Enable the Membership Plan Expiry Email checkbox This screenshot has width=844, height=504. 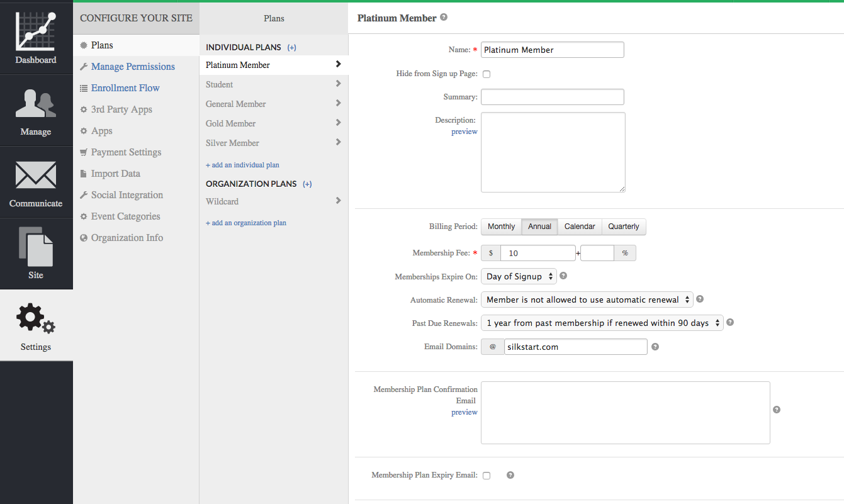pyautogui.click(x=487, y=476)
